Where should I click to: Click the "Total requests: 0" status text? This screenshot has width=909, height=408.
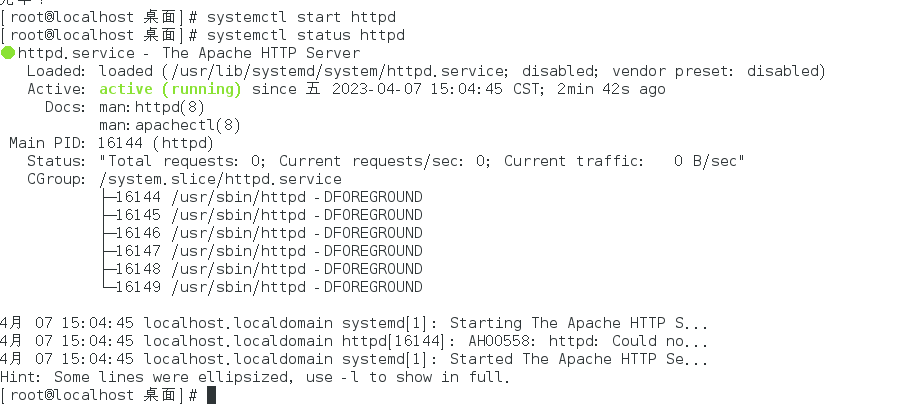point(180,161)
